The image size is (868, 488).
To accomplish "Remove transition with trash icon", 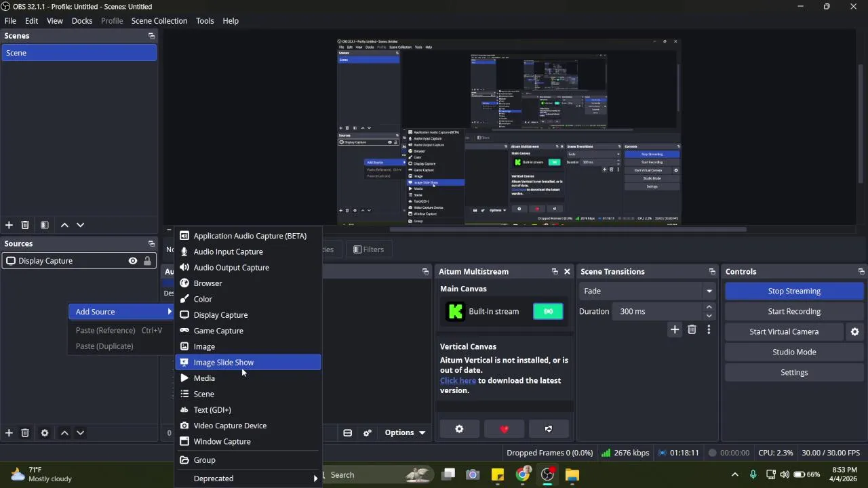I will coord(692,330).
